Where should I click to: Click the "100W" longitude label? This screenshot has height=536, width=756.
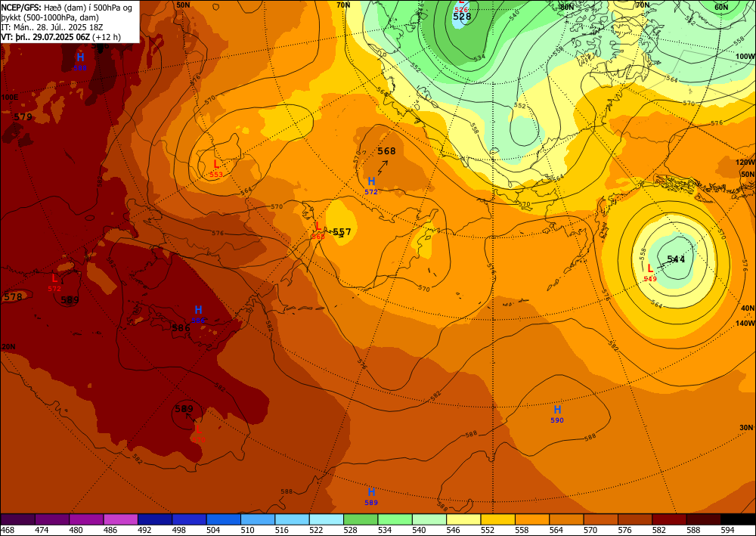745,57
